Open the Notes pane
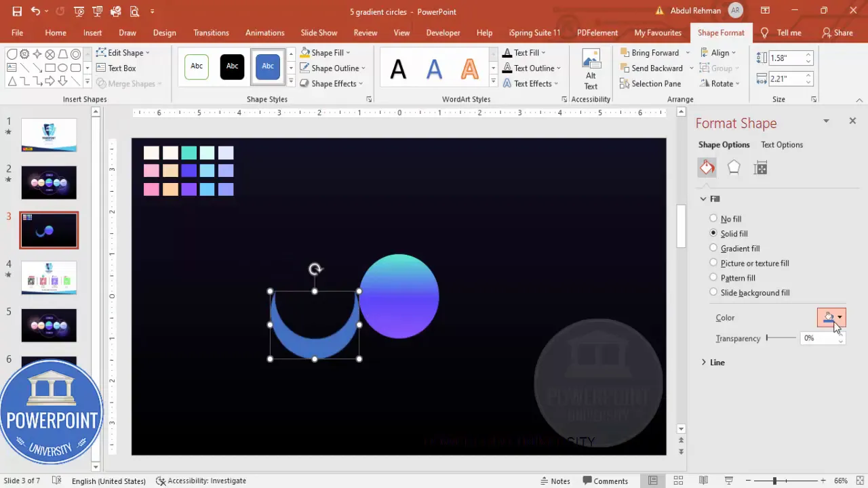 click(x=554, y=481)
